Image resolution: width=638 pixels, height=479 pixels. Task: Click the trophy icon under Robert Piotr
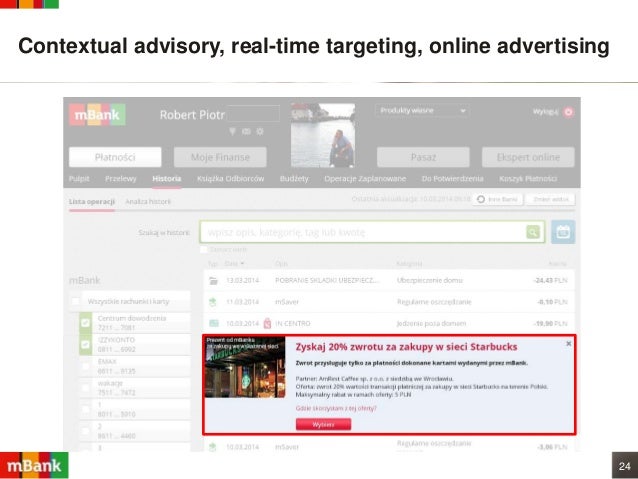(x=232, y=131)
